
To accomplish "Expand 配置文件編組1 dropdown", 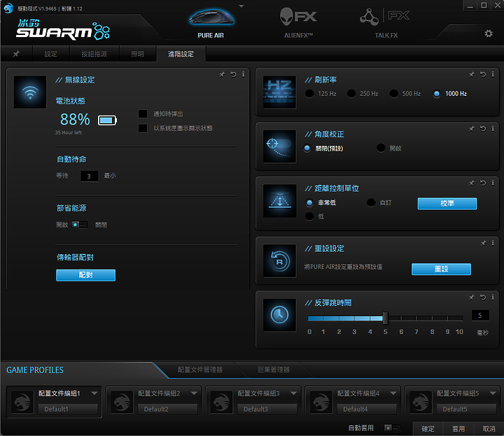I will point(94,393).
